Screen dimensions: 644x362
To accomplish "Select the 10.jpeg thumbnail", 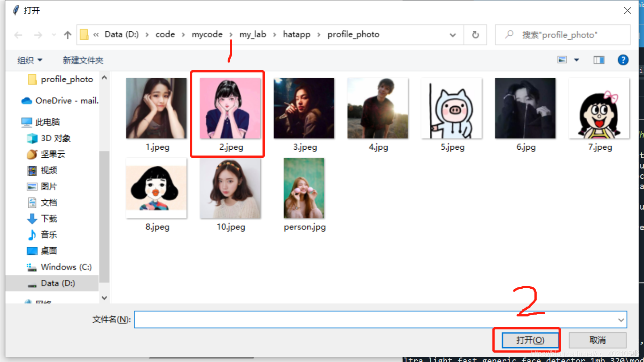I will click(230, 188).
